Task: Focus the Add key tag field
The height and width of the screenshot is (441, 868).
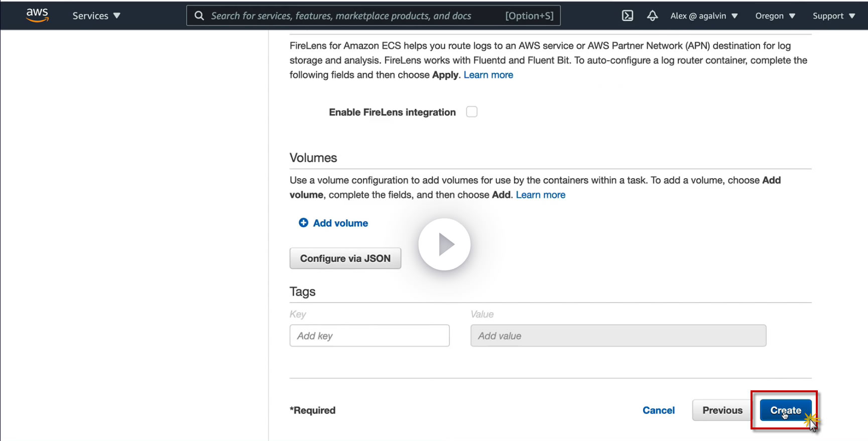Action: point(369,336)
